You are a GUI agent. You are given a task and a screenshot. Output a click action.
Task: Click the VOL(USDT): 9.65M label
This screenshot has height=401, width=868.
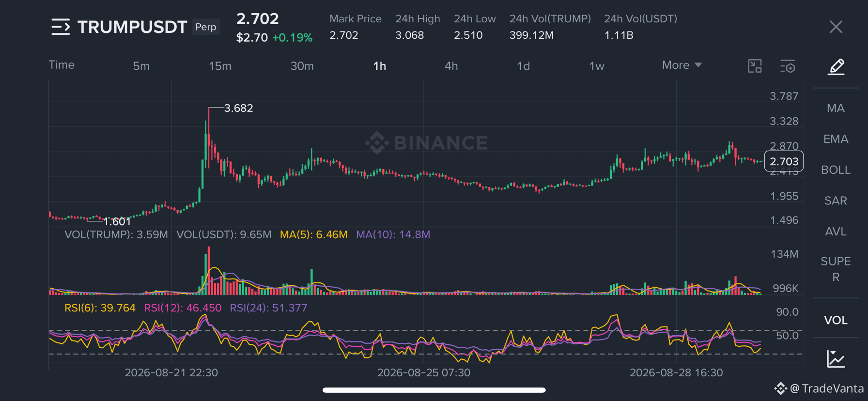pyautogui.click(x=224, y=234)
